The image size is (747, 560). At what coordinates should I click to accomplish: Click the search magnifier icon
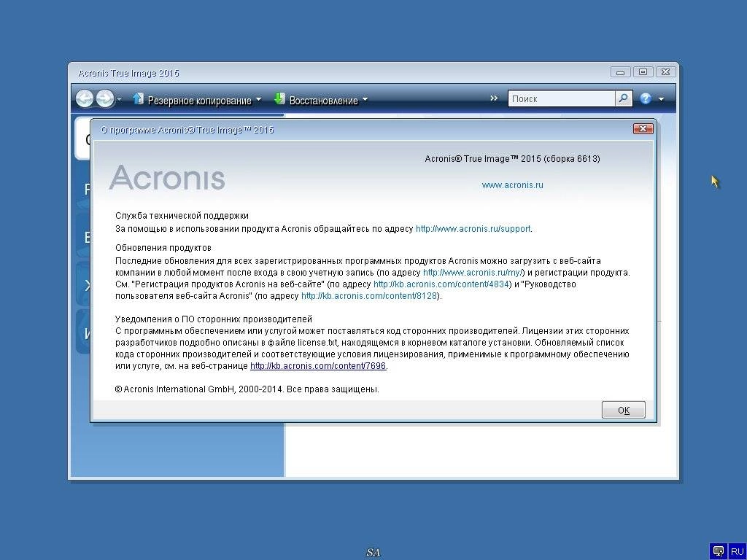click(x=623, y=98)
